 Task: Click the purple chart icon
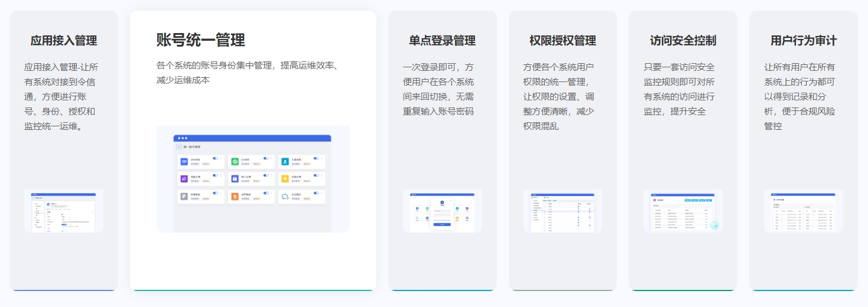pyautogui.click(x=184, y=179)
